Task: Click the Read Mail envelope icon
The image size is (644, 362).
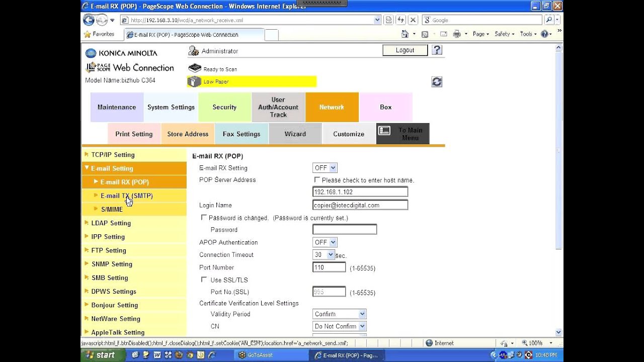Action: [444, 34]
